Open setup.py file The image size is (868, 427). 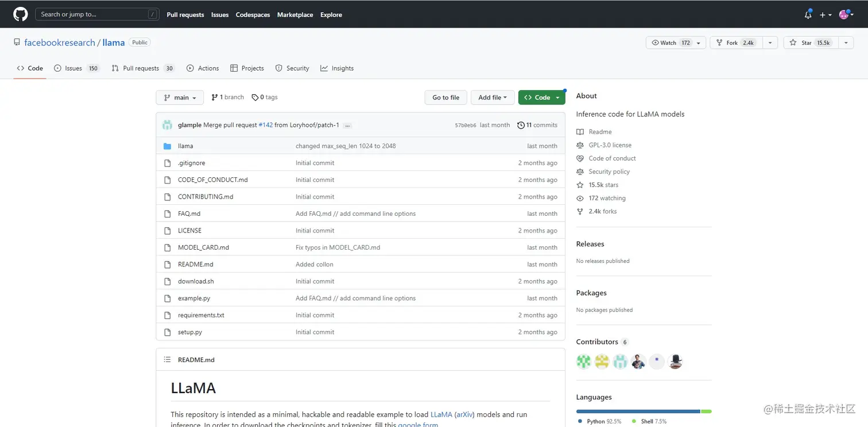pos(190,332)
